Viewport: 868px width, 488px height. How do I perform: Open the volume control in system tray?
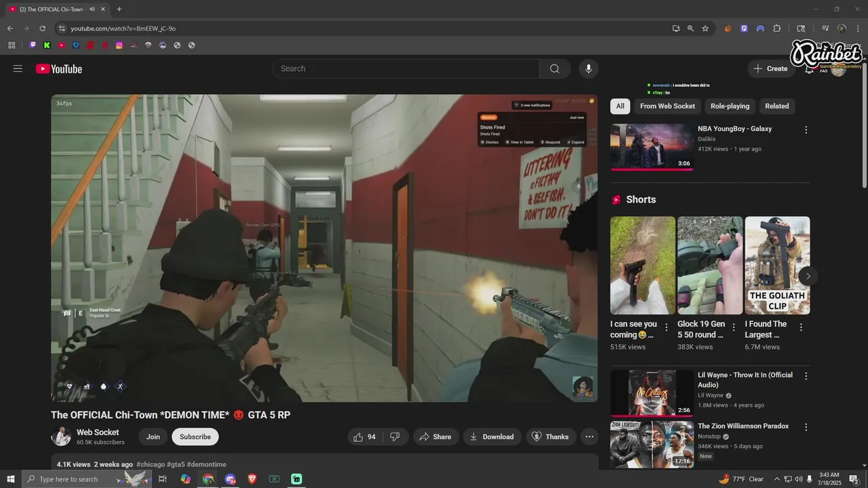799,479
